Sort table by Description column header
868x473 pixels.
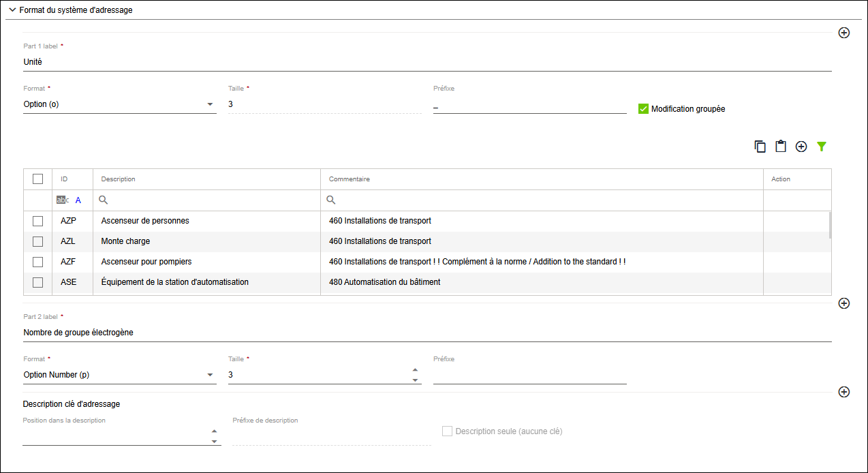click(119, 179)
